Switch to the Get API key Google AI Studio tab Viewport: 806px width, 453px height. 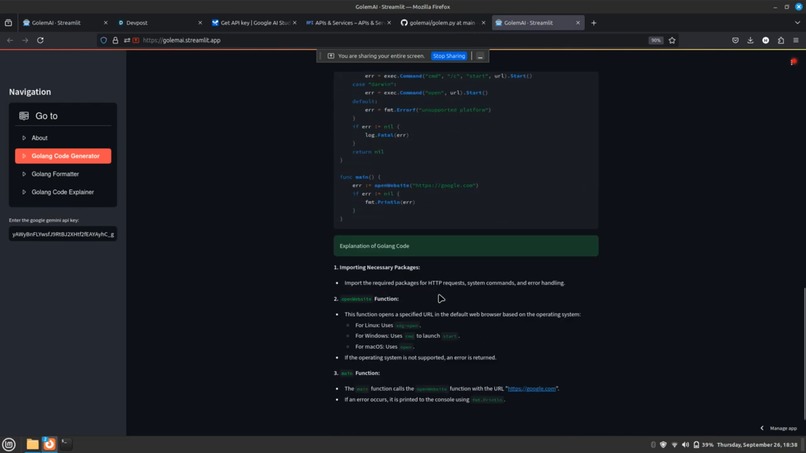tap(252, 23)
